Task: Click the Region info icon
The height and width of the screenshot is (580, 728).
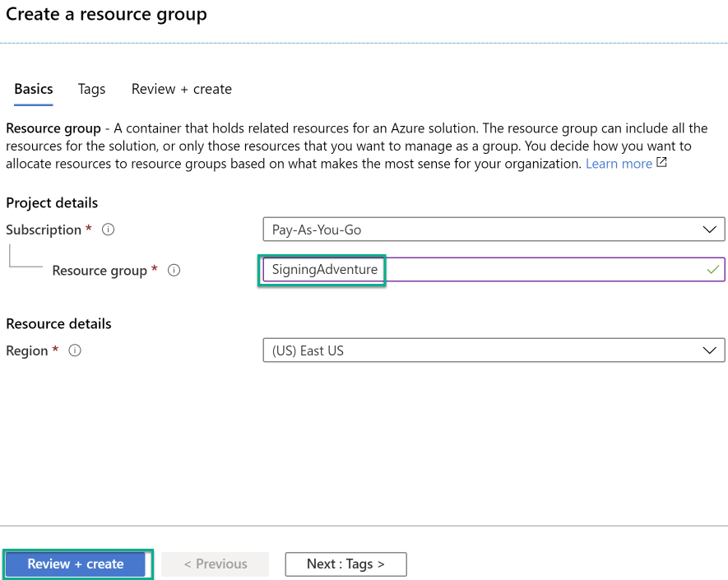Action: pyautogui.click(x=74, y=351)
